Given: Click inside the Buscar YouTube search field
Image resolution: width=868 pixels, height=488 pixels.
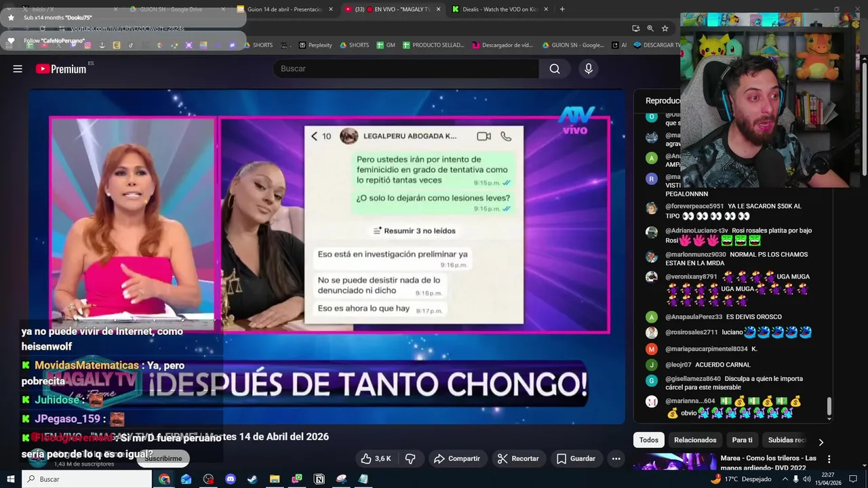Looking at the screenshot, I should tap(406, 68).
